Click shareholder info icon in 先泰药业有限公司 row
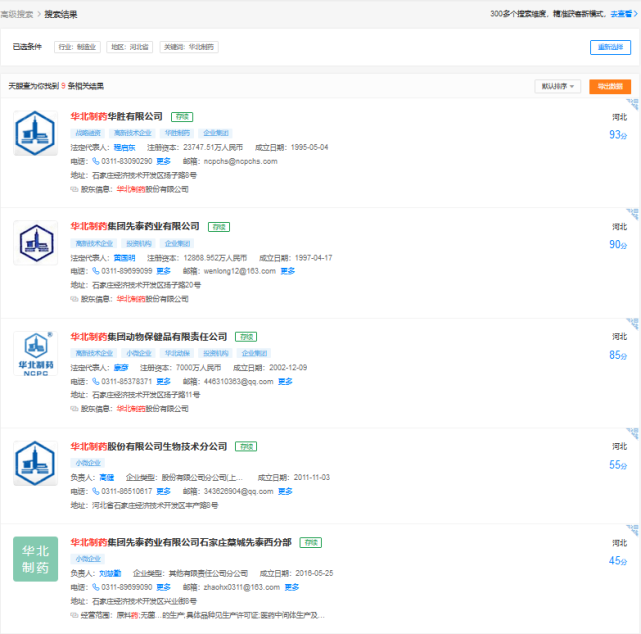The height and width of the screenshot is (634, 641). pos(74,299)
